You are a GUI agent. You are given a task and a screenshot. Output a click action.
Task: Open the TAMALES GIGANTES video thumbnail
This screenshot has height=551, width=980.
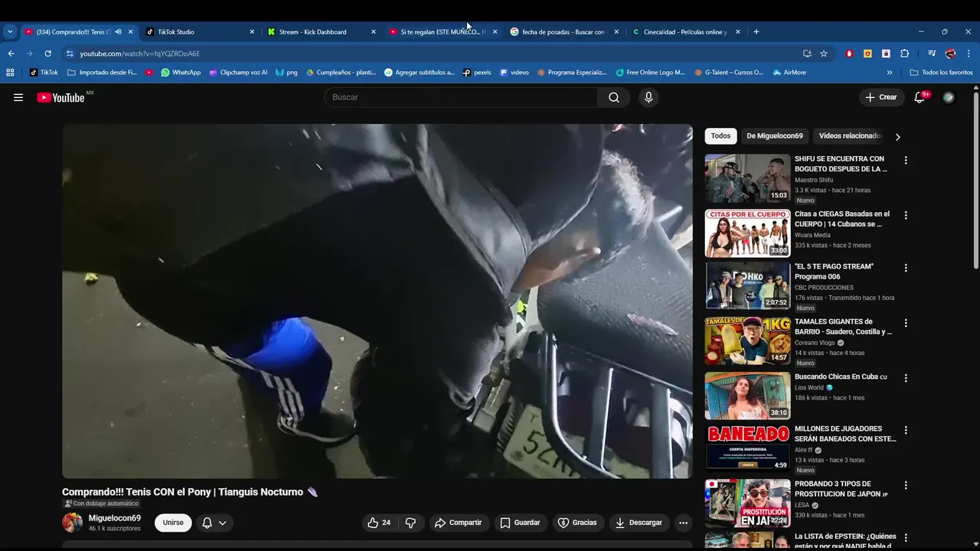point(747,341)
